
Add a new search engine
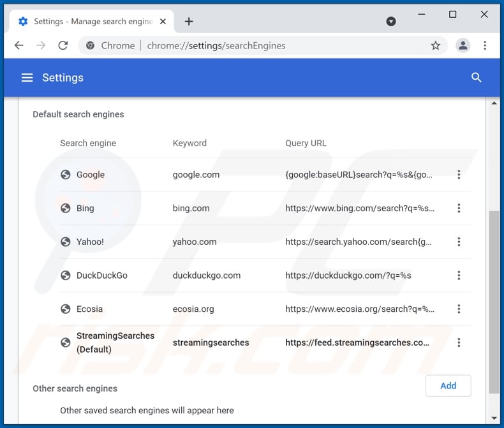[448, 386]
